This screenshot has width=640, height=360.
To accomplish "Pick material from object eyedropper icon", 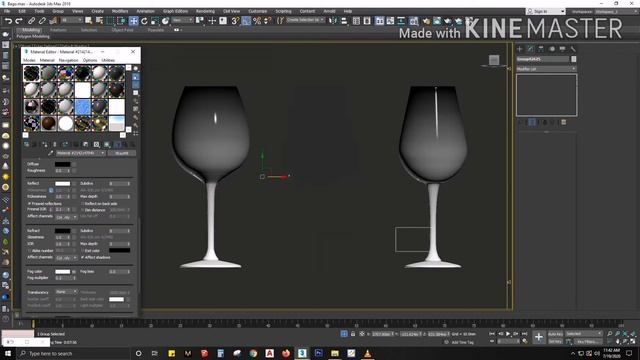I will (51, 153).
